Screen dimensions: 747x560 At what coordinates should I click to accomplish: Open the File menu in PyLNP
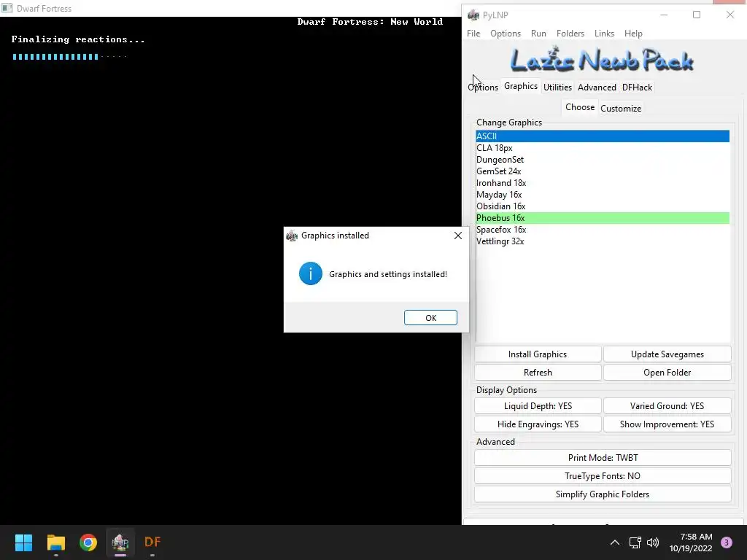[x=473, y=34]
